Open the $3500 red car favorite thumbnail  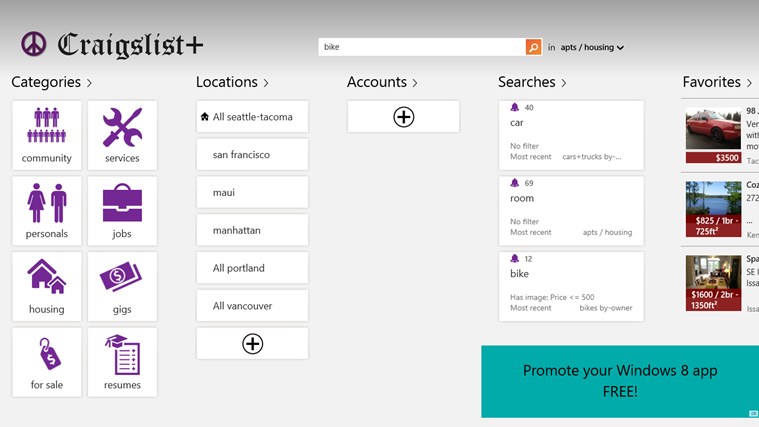click(713, 136)
